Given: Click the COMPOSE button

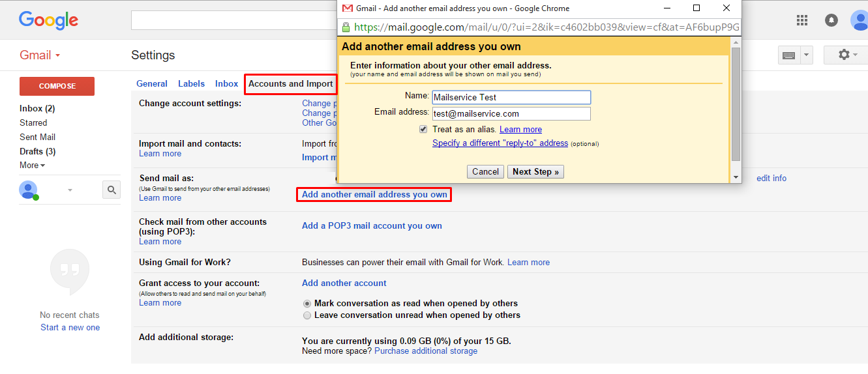Looking at the screenshot, I should 57,86.
